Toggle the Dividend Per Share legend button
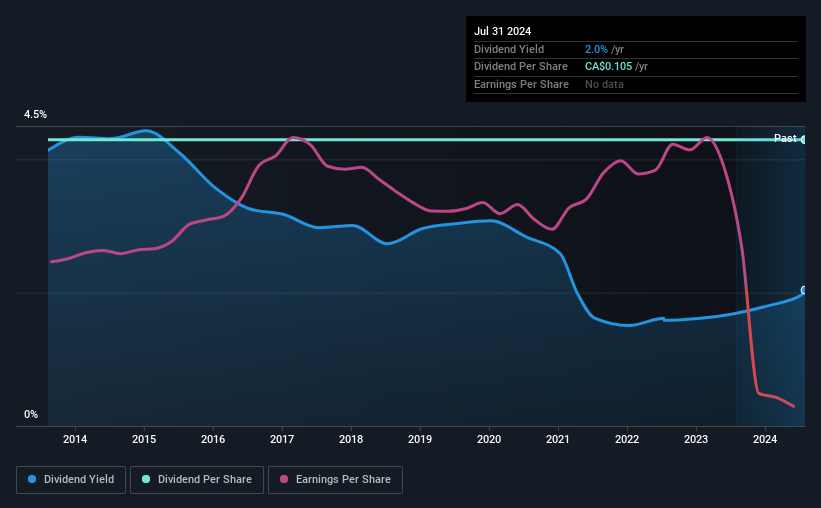This screenshot has width=821, height=508. 197,480
